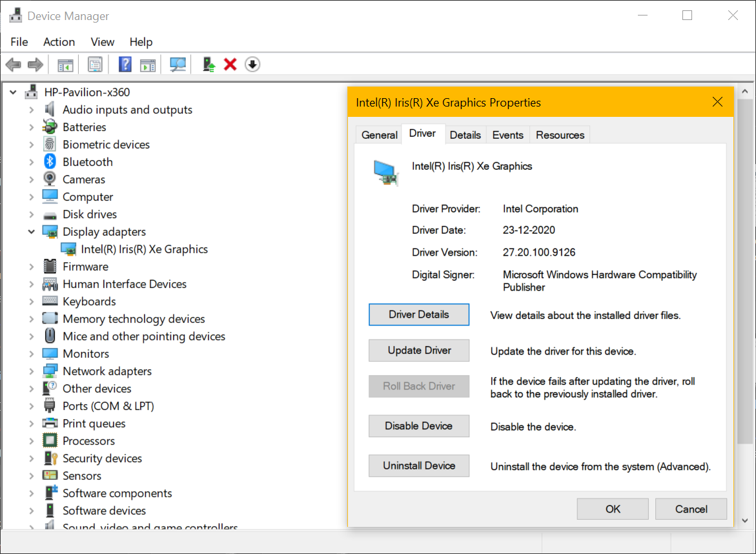Screen dimensions: 756x554
Task: Select Intel(R) Iris(R) Xe Graphics tree item
Action: pos(144,249)
